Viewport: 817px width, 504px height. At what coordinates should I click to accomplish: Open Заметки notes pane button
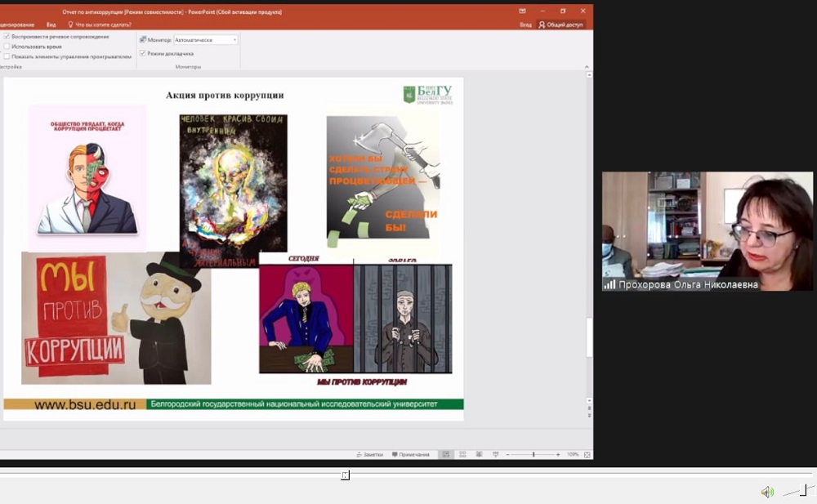[x=369, y=454]
